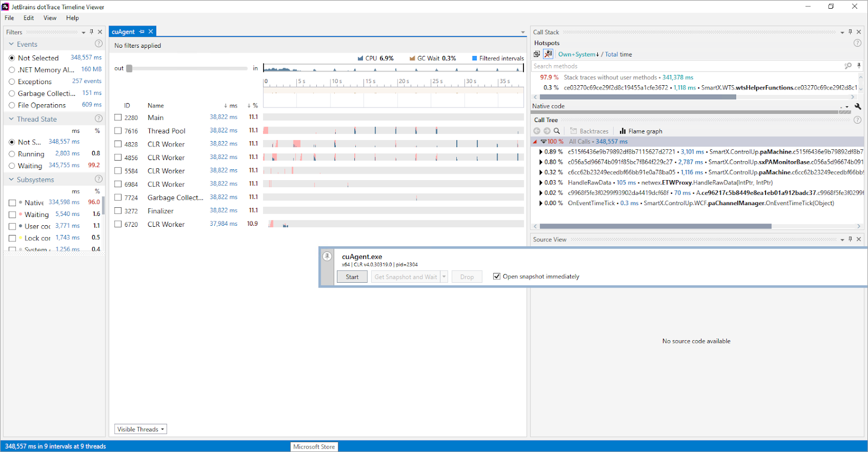
Task: Toggle the hotspots grouping icon
Action: point(537,54)
